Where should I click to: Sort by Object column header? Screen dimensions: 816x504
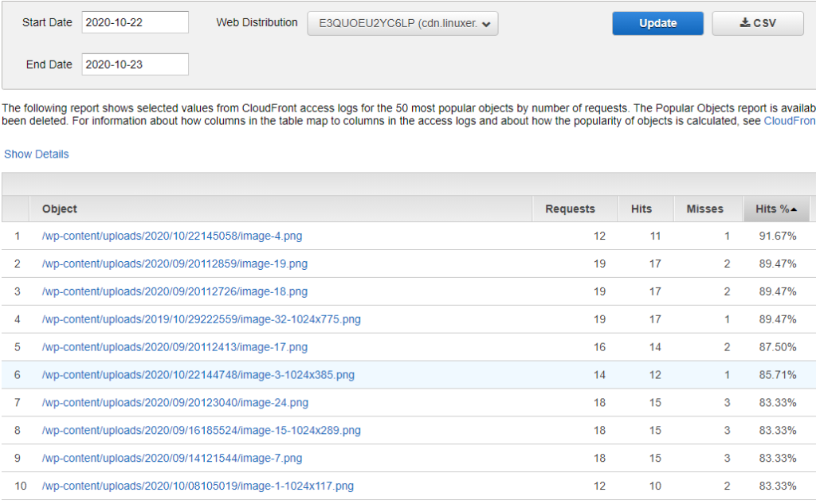pos(60,209)
